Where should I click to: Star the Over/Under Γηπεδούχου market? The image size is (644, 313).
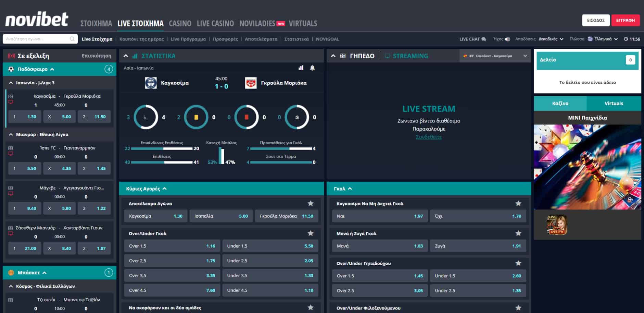point(518,263)
